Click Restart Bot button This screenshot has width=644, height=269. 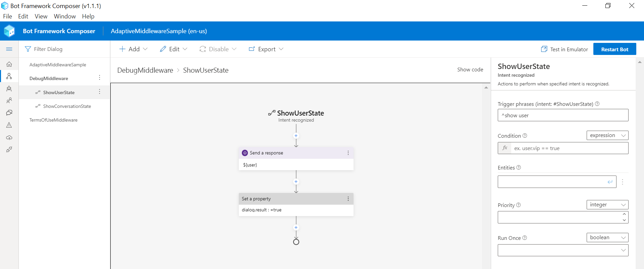[614, 49]
